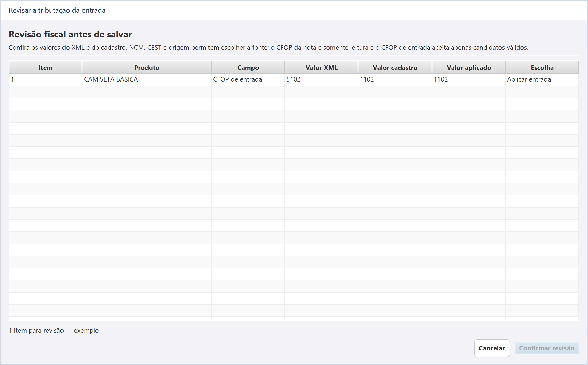Viewport: 588px width, 365px height.
Task: Sort by the Item column header
Action: (46, 68)
